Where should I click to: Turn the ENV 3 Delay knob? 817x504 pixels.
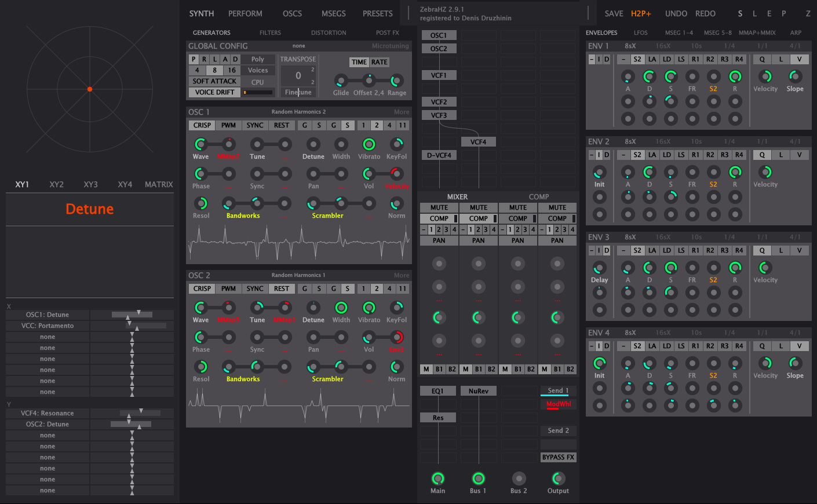pos(599,268)
